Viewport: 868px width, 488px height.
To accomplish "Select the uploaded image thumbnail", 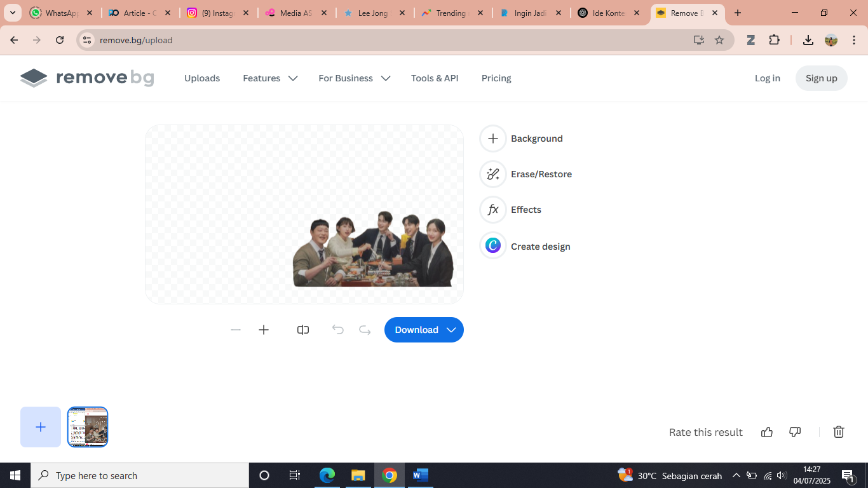I will point(88,427).
